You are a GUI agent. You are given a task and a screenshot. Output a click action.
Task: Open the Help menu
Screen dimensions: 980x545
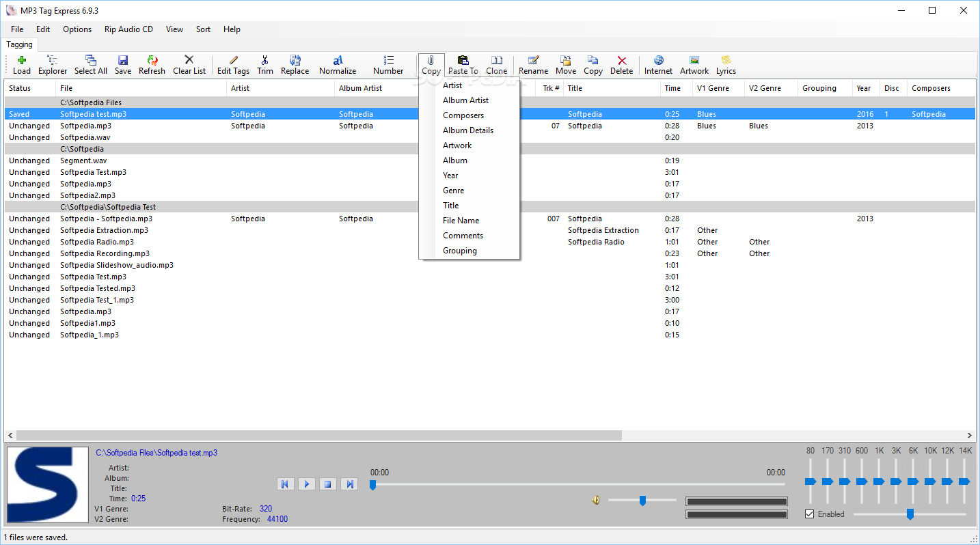pyautogui.click(x=232, y=29)
